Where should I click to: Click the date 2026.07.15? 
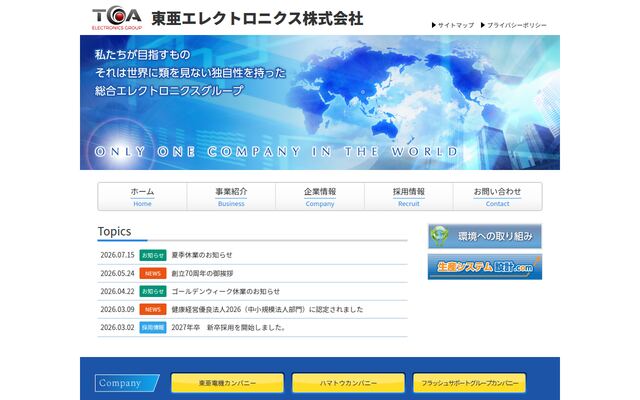pos(118,255)
